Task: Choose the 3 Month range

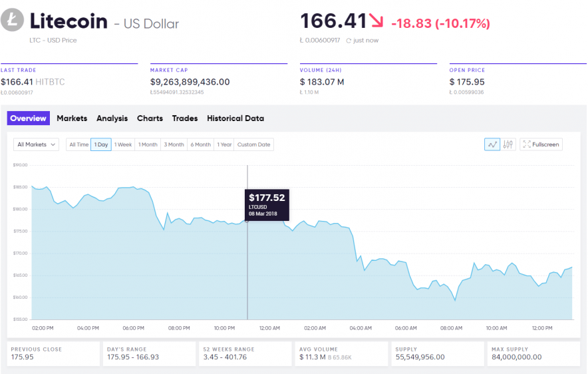Action: tap(174, 144)
